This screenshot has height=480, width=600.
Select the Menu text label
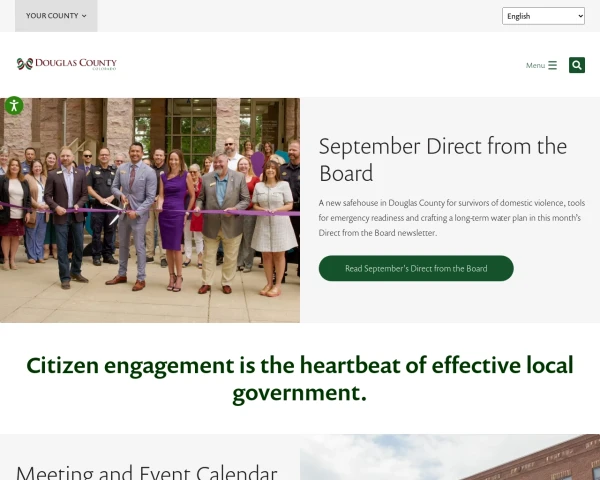(x=535, y=65)
